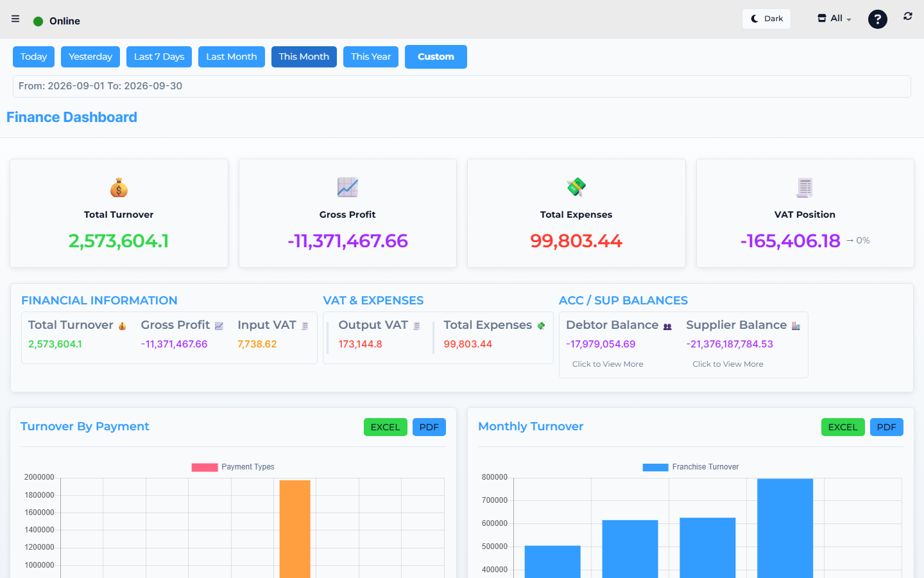Click the receipt icon on VAT Position card
924x578 pixels.
pyautogui.click(x=805, y=188)
